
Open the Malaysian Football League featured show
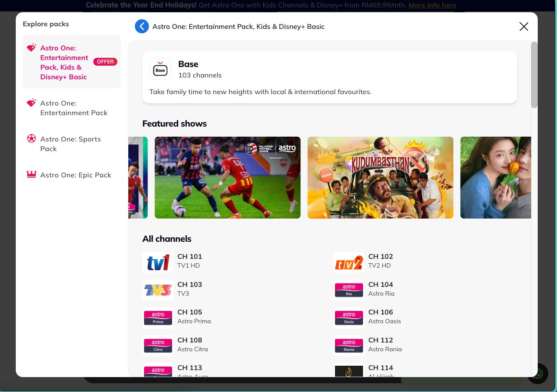[227, 177]
